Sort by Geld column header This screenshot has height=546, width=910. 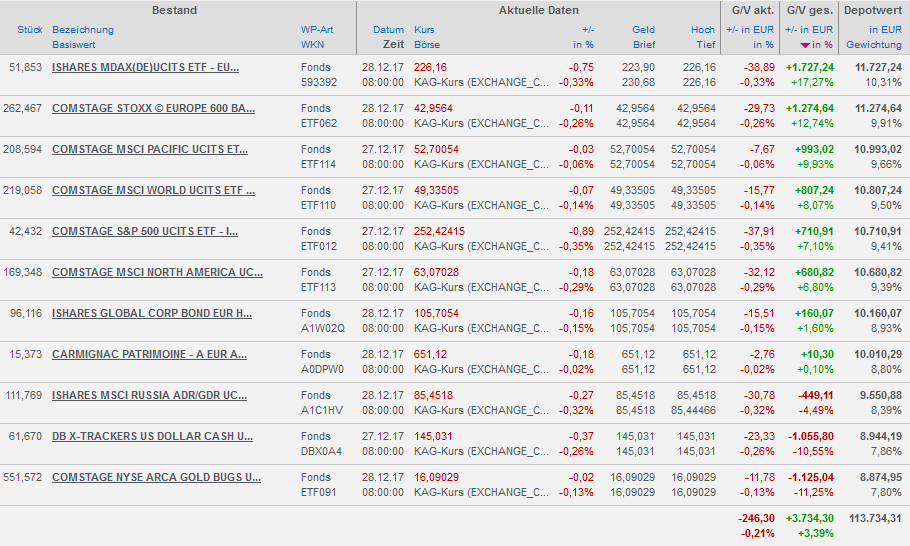(x=643, y=30)
